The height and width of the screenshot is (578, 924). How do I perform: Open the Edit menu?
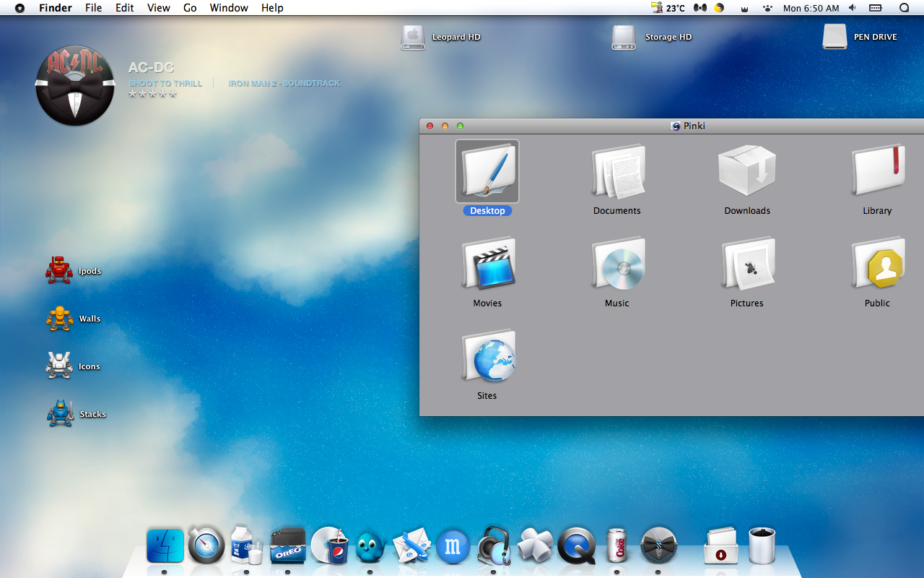tap(125, 8)
